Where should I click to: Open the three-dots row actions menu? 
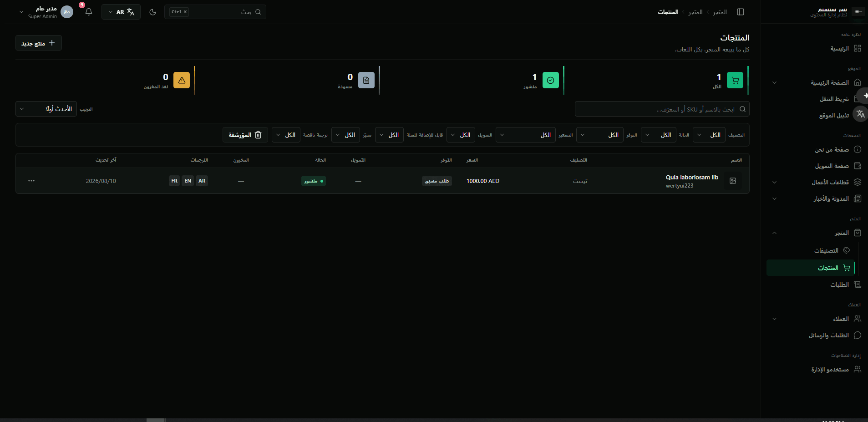[x=31, y=181]
